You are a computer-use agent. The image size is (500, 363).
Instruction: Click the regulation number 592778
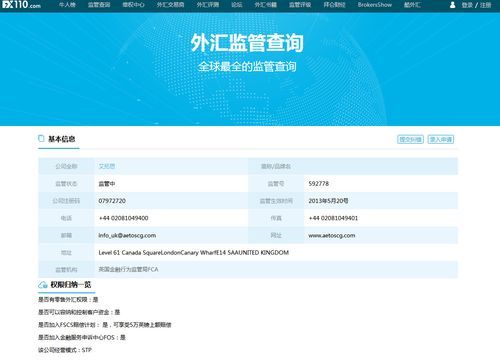pos(319,184)
